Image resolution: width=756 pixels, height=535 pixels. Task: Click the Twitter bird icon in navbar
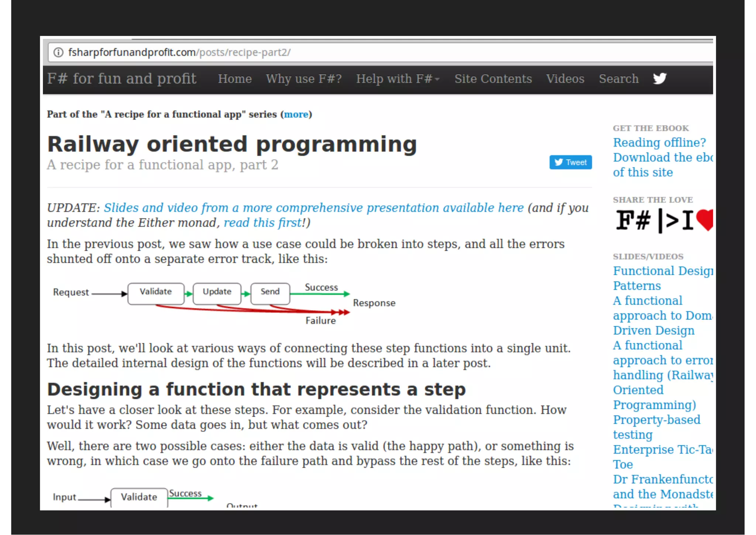coord(659,79)
